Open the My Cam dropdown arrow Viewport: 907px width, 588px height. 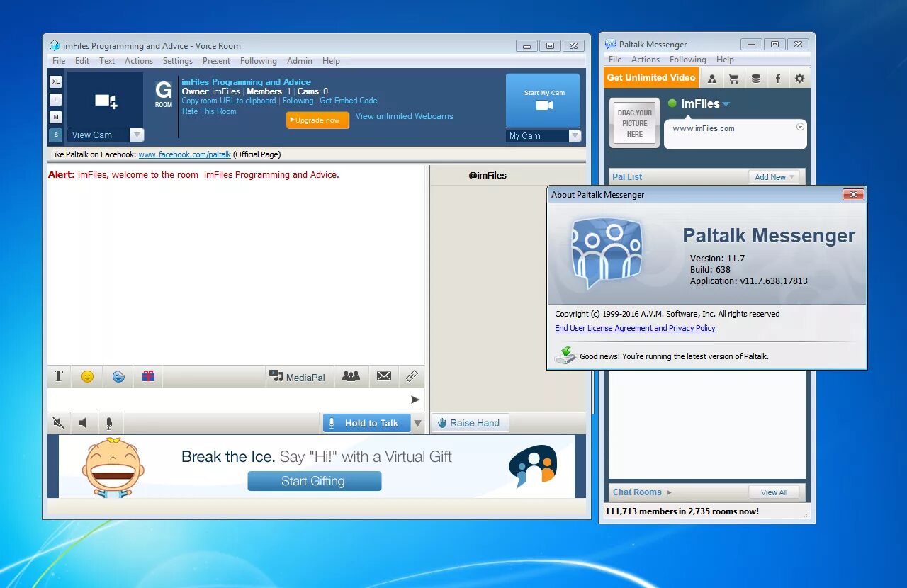click(x=575, y=135)
